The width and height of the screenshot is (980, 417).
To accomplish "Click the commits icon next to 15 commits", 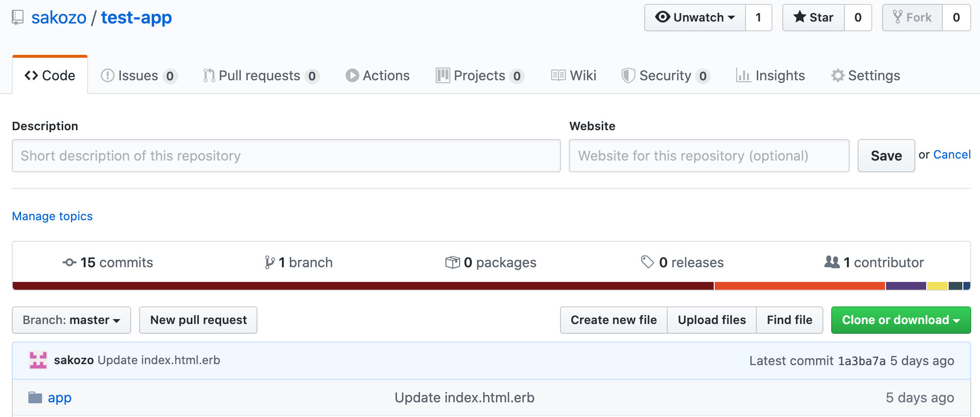I will pyautogui.click(x=69, y=262).
